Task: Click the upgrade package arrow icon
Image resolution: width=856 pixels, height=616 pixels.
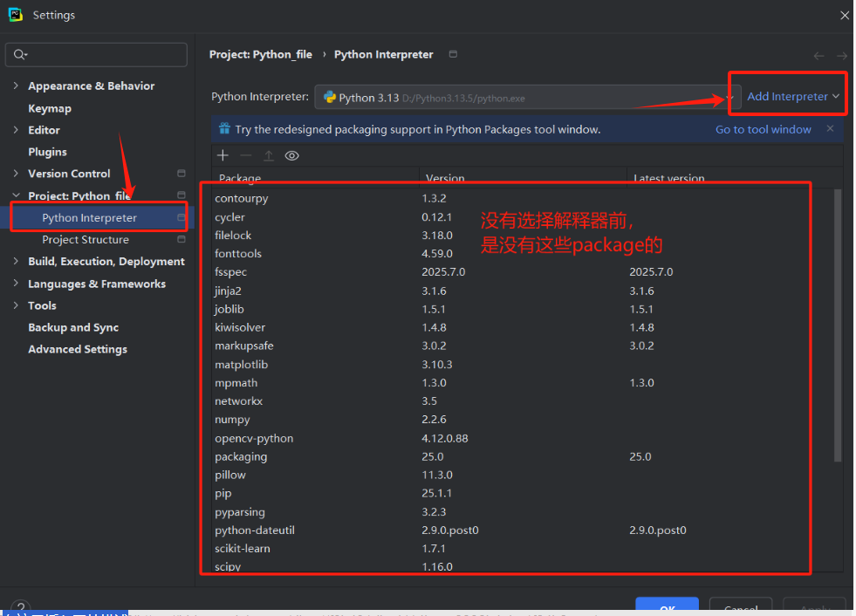Action: pos(269,155)
